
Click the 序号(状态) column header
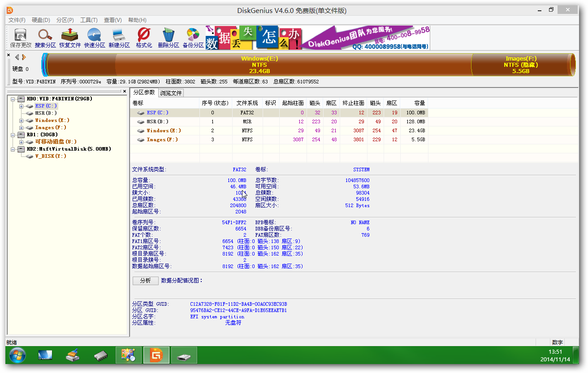pos(216,103)
